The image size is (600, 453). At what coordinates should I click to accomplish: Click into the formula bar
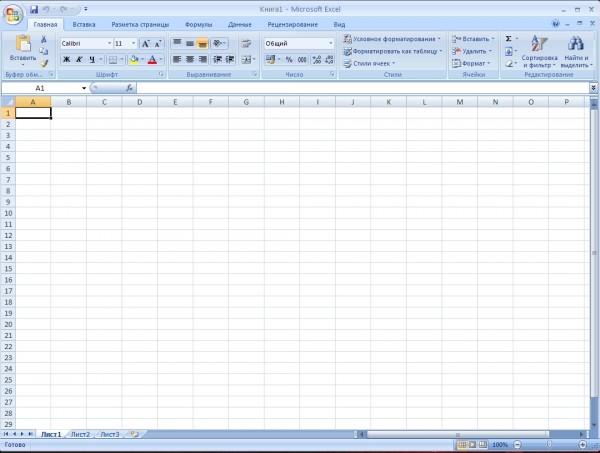point(362,88)
